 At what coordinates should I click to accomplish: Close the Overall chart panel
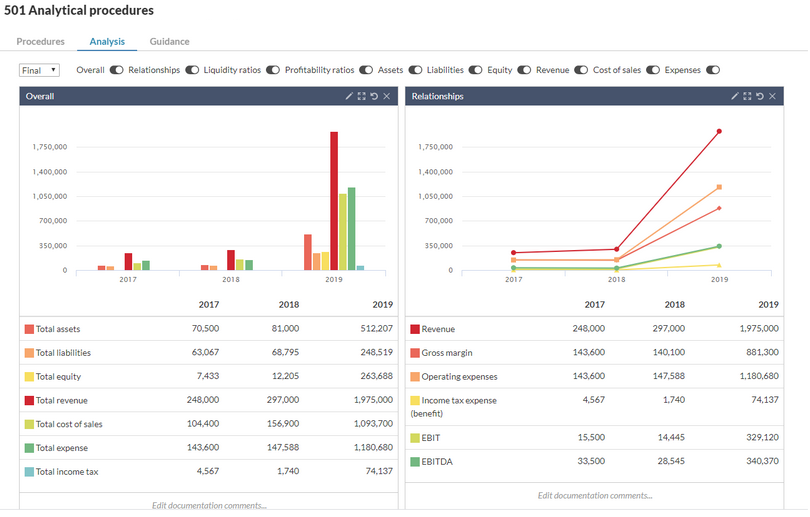click(386, 97)
